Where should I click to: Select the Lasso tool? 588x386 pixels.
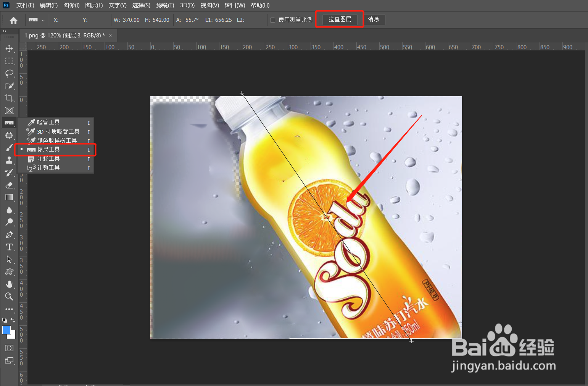click(9, 73)
